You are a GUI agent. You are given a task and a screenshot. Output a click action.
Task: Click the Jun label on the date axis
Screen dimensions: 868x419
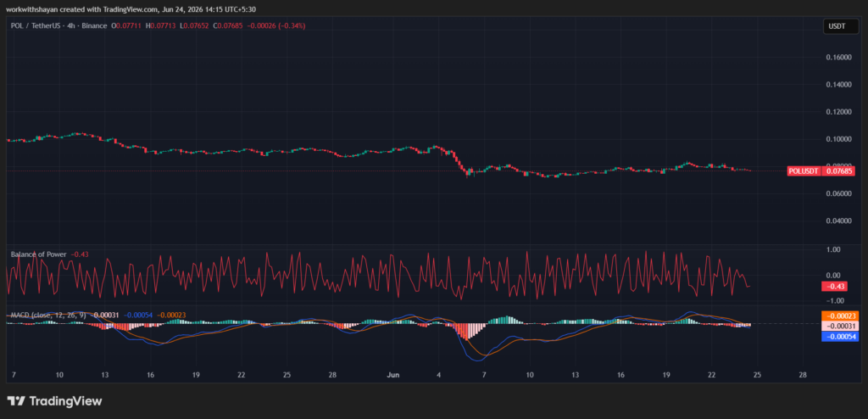point(392,375)
